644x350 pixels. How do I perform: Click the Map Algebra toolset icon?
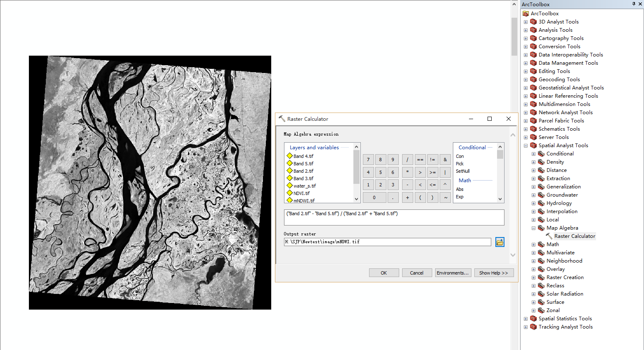[x=541, y=228]
